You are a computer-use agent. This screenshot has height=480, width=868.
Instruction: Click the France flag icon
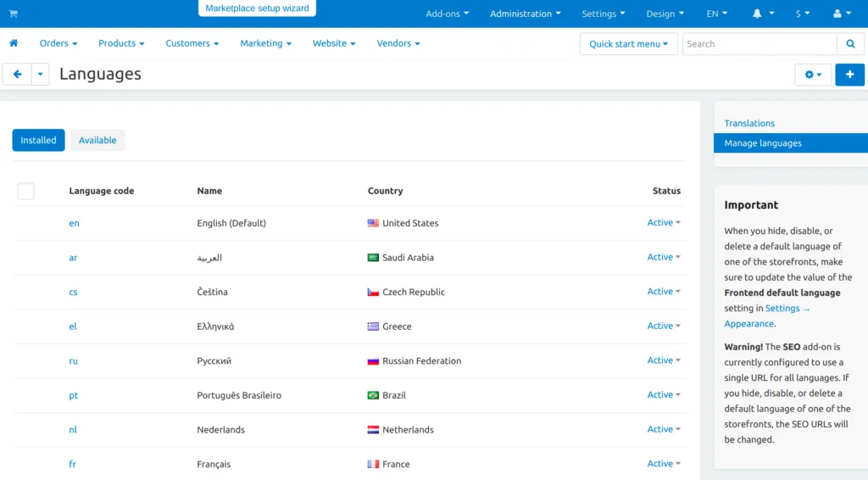coord(373,464)
